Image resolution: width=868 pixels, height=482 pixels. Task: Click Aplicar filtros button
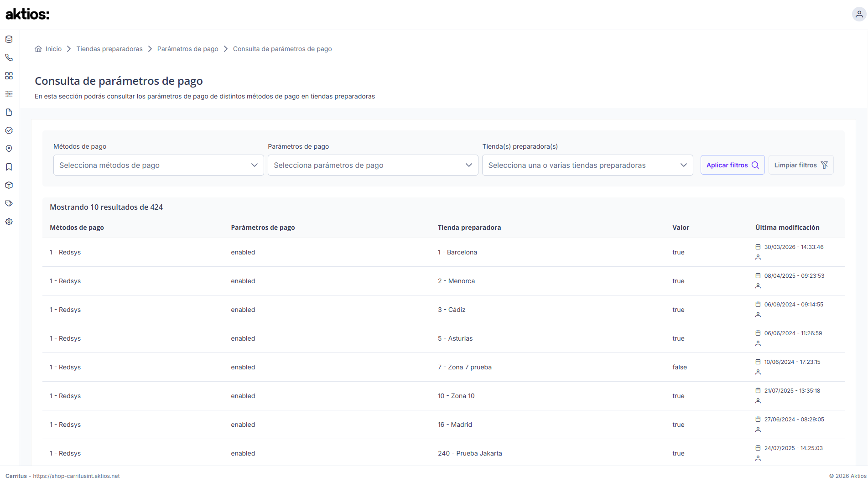(x=733, y=165)
